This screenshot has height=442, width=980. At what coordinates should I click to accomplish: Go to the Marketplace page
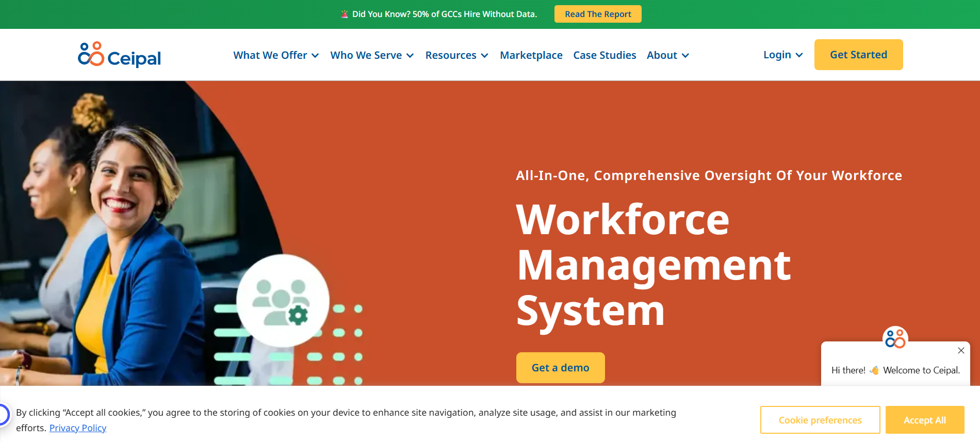pyautogui.click(x=531, y=55)
